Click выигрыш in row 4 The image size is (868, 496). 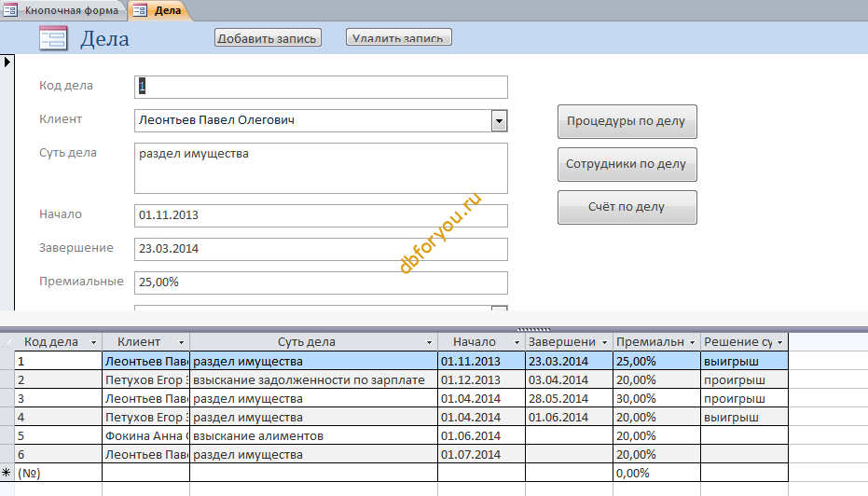[745, 417]
